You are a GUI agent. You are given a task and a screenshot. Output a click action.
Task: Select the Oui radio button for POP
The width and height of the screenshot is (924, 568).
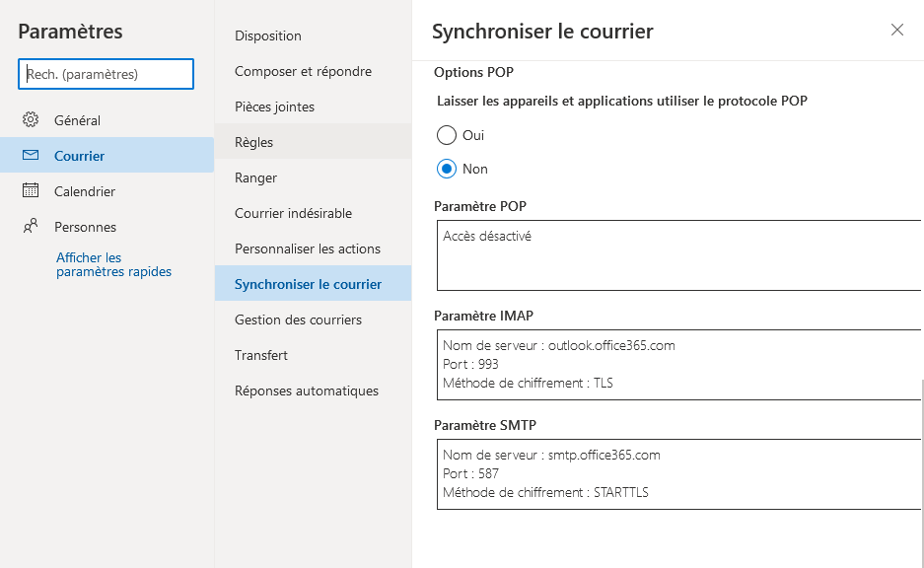pos(447,135)
